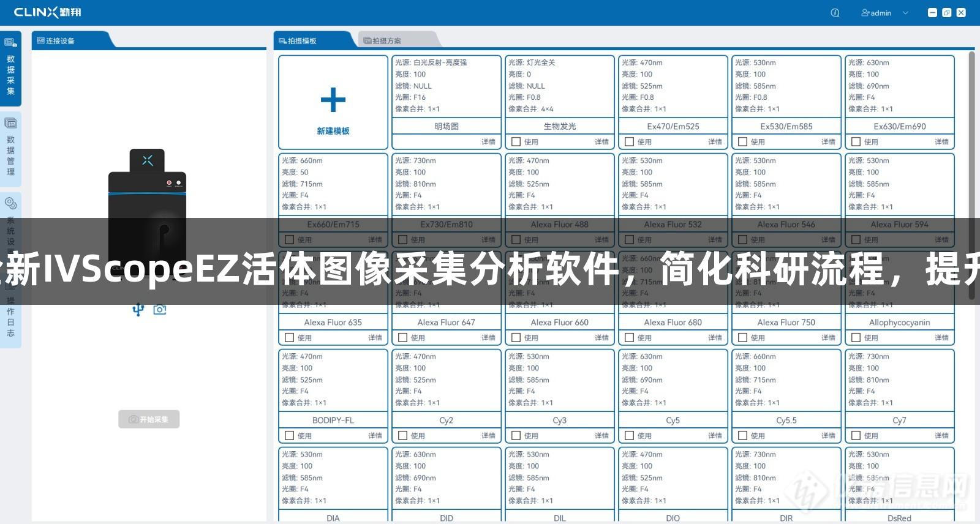Check 使用 for Alexa Fluor 680
Screen dimensions: 980x524
pos(629,338)
